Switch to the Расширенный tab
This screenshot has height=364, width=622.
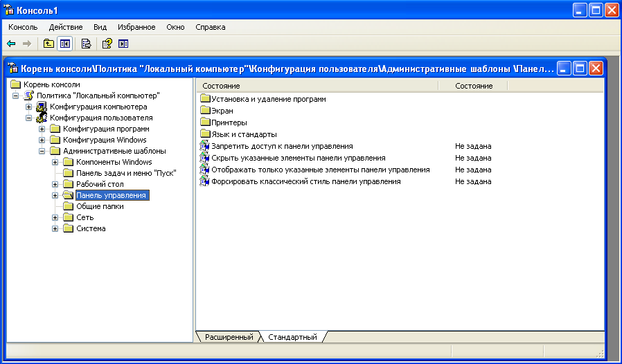[x=229, y=337]
